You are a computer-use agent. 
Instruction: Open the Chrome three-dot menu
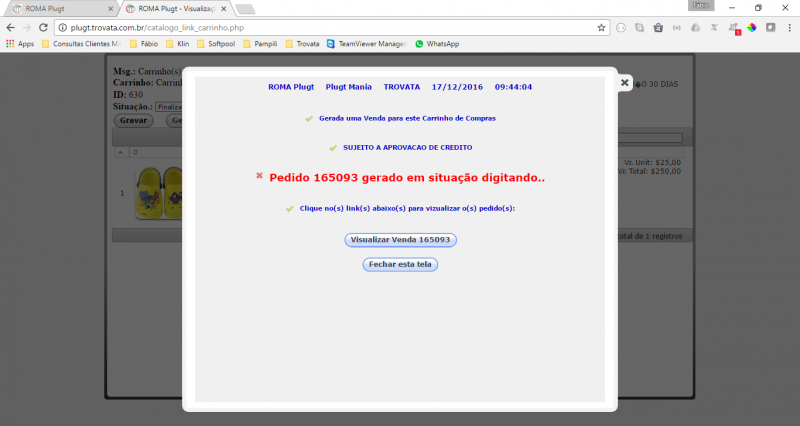coord(789,28)
